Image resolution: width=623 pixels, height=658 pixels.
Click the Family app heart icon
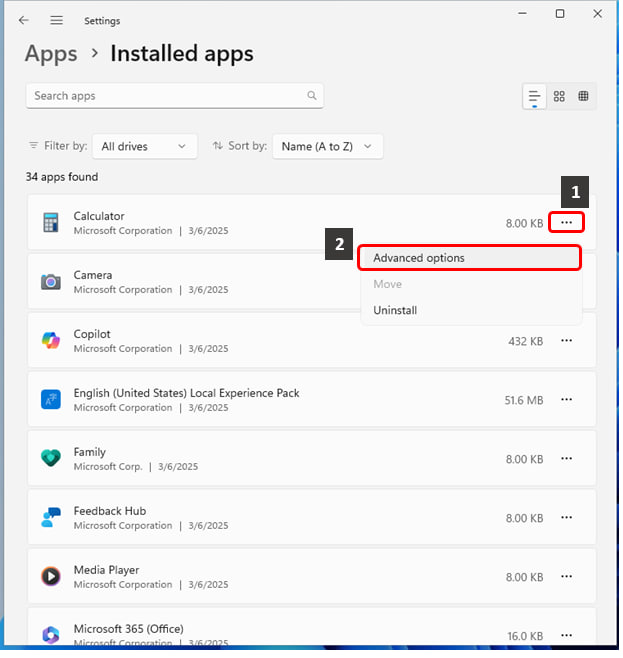point(51,458)
